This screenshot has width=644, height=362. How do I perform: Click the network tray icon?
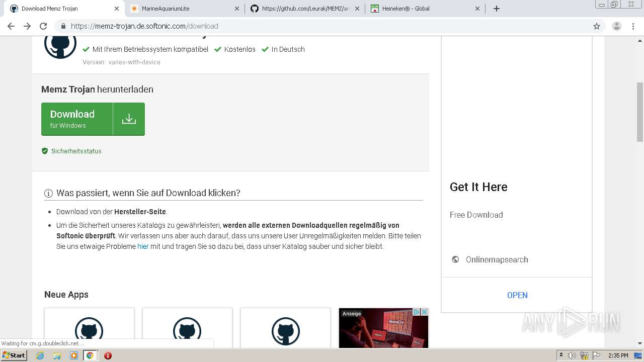pos(584,355)
